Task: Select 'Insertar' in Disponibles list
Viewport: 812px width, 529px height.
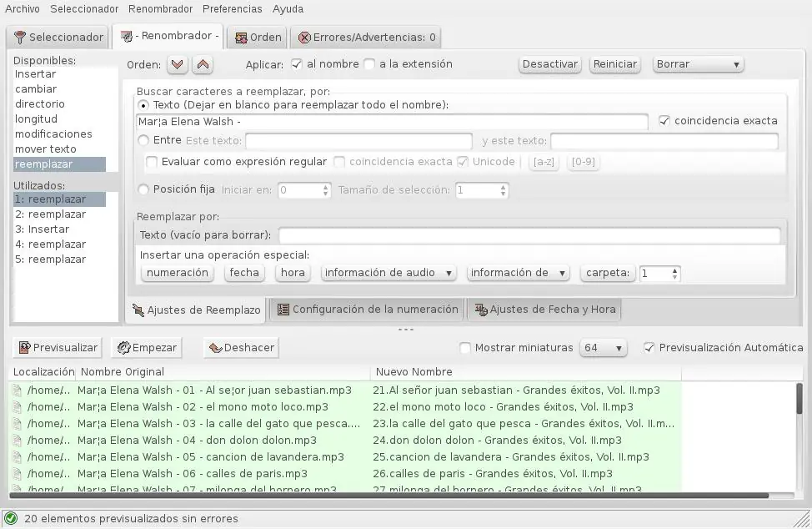Action: tap(35, 74)
